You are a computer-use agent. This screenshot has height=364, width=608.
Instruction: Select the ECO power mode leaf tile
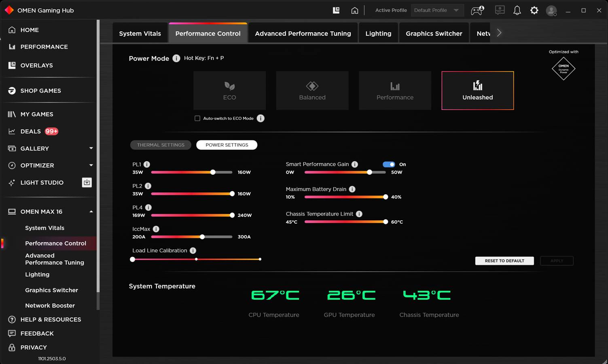tap(229, 90)
